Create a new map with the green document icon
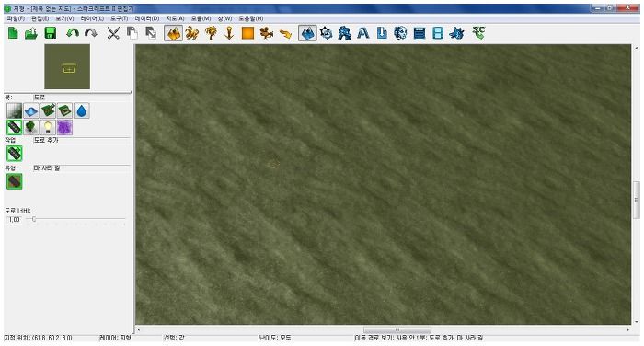This screenshot has width=644, height=346. pos(13,33)
